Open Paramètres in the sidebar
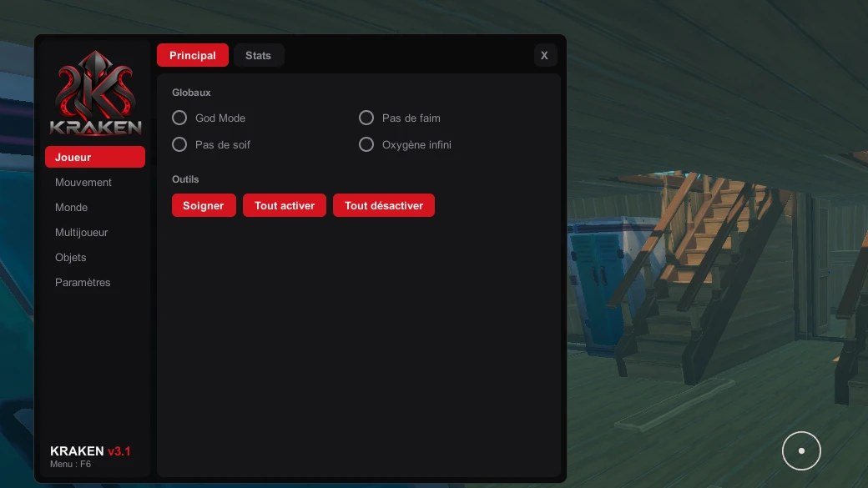The image size is (868, 488). point(83,282)
